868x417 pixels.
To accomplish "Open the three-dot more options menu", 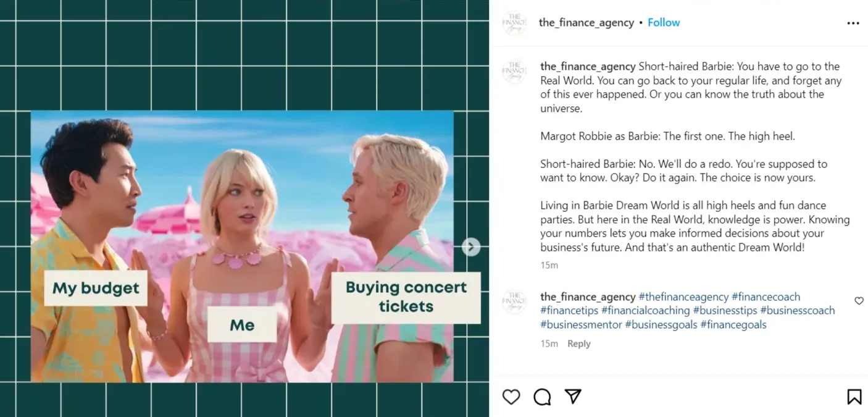I will (853, 23).
